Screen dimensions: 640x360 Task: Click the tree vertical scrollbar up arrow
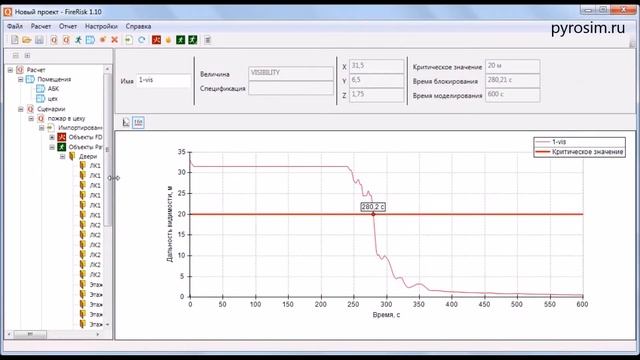(x=108, y=69)
